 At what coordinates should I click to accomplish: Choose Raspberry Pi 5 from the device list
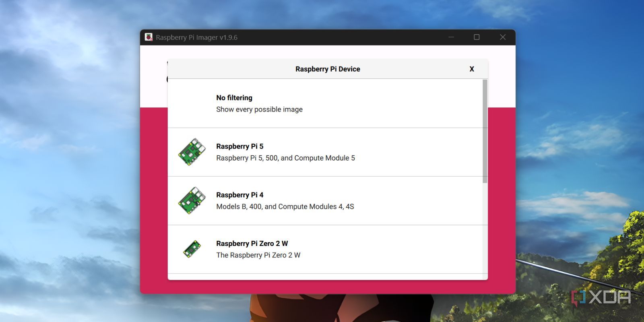tap(325, 152)
